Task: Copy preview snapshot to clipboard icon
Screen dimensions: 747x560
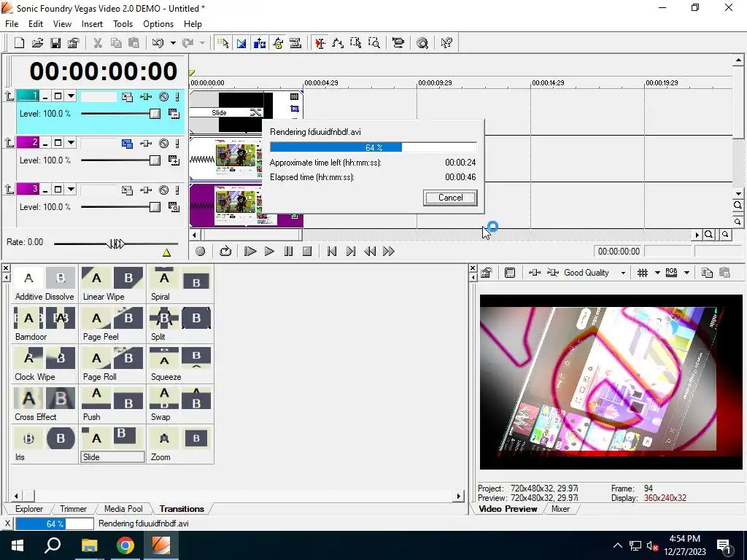Action: (x=707, y=273)
